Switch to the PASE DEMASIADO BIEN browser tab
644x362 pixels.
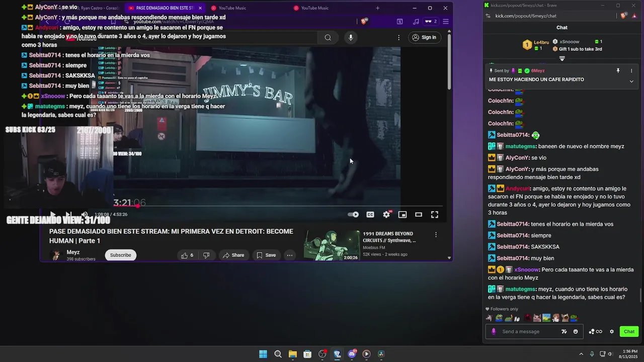pyautogui.click(x=161, y=8)
